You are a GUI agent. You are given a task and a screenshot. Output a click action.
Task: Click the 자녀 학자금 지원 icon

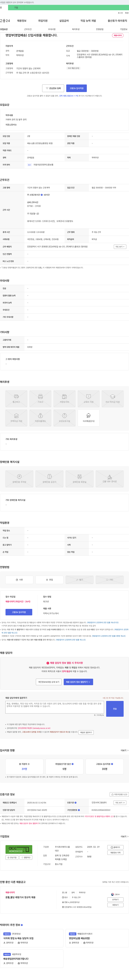click(x=113, y=399)
